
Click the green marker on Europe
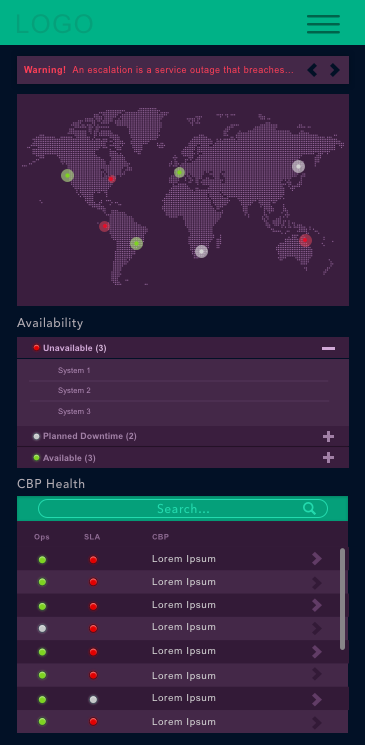click(179, 172)
